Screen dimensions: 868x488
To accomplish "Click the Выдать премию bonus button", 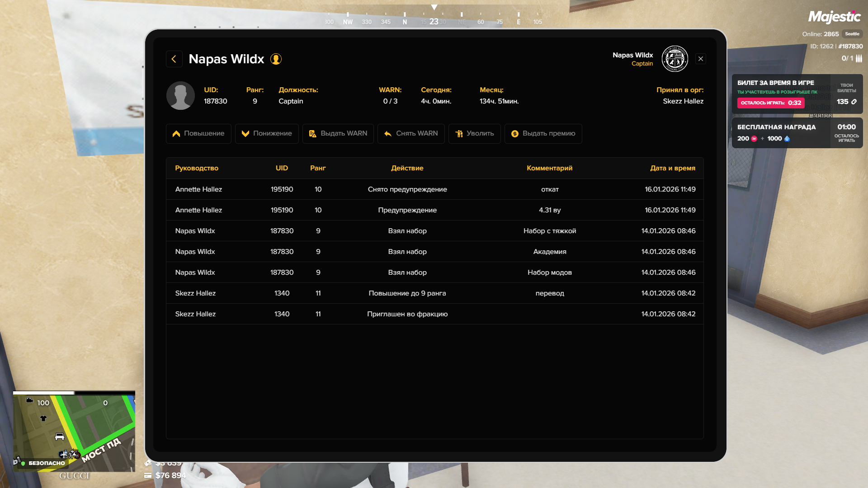I will click(543, 134).
